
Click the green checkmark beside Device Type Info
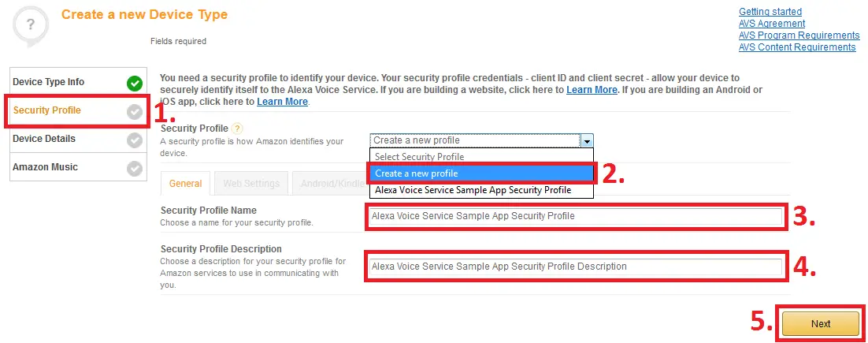pyautogui.click(x=134, y=84)
